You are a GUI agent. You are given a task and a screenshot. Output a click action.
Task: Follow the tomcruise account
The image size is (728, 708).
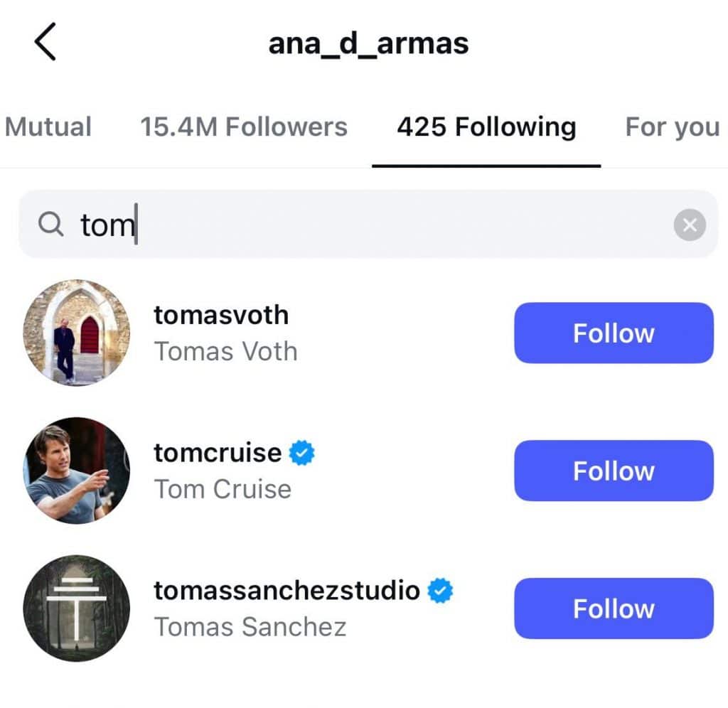coord(614,471)
